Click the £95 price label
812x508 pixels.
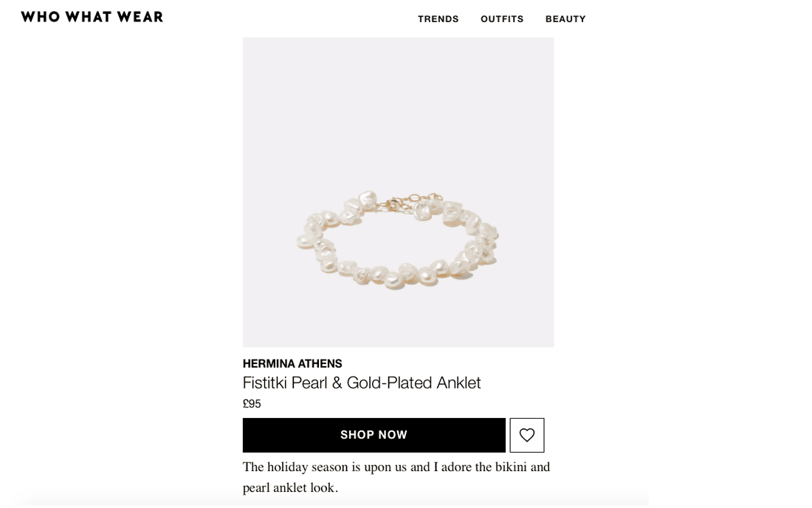click(x=252, y=404)
